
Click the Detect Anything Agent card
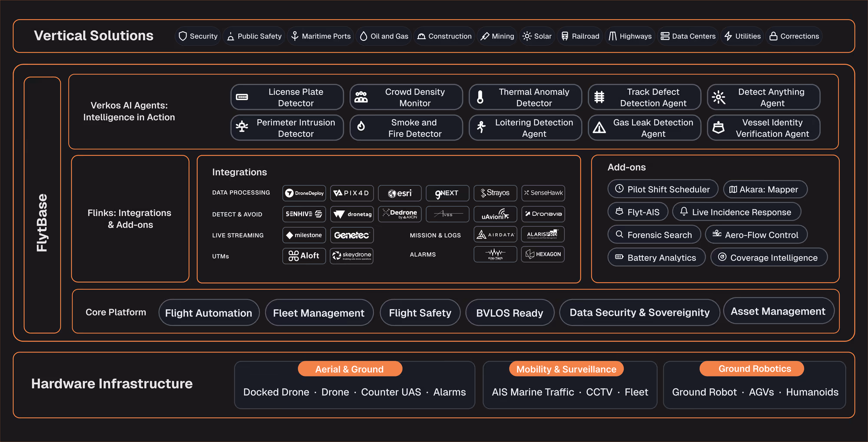click(x=764, y=97)
